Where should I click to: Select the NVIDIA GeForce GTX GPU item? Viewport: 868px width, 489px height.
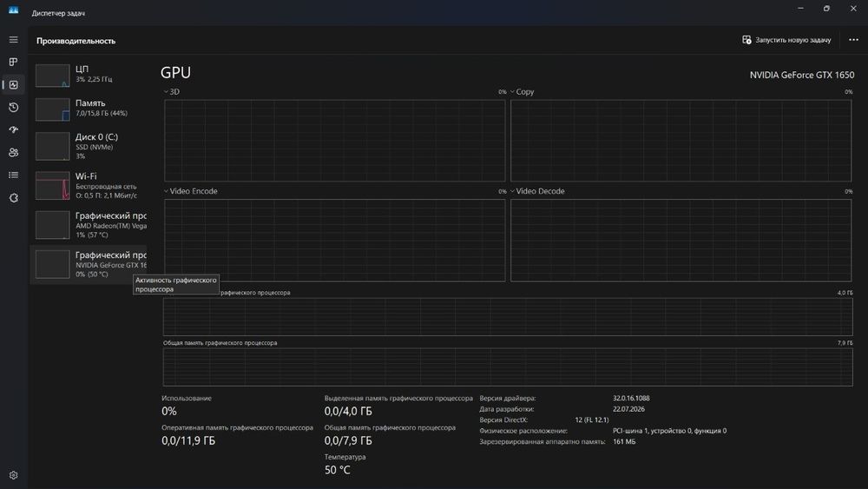click(x=89, y=264)
